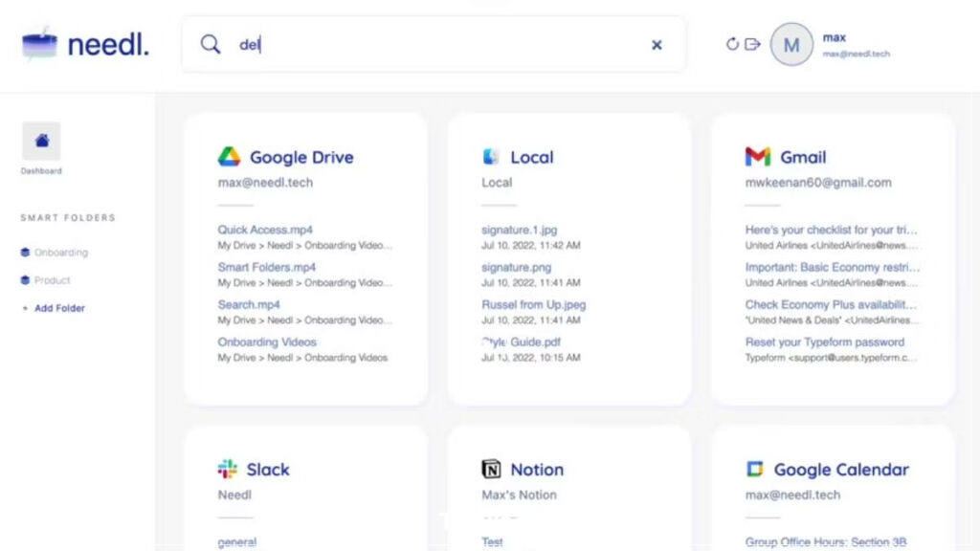Open the Test page in Notion card

point(492,541)
